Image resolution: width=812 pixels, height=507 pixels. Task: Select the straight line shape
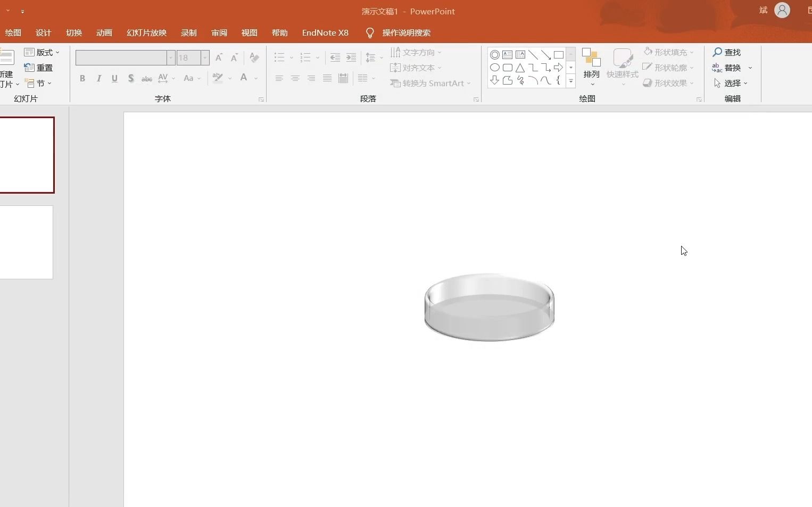coord(533,55)
